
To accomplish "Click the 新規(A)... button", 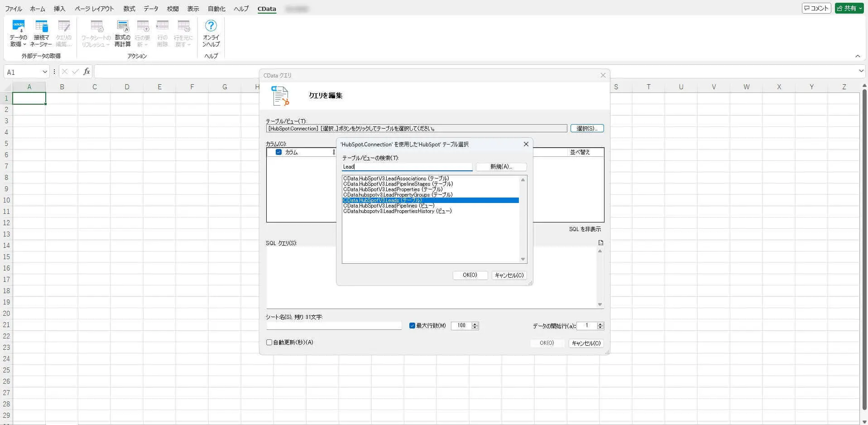I will (501, 167).
